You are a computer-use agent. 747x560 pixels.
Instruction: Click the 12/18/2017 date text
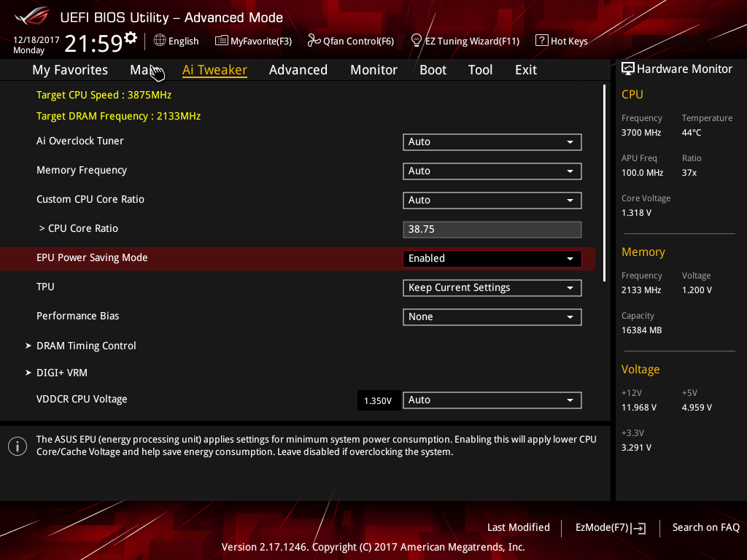pyautogui.click(x=36, y=40)
